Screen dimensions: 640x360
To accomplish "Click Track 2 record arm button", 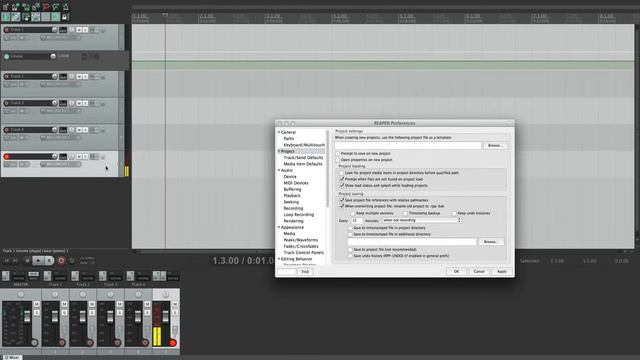I will coord(7,77).
